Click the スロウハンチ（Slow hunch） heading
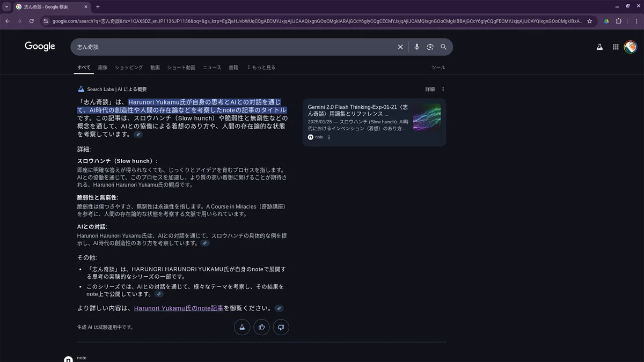This screenshot has height=362, width=644. [x=118, y=161]
